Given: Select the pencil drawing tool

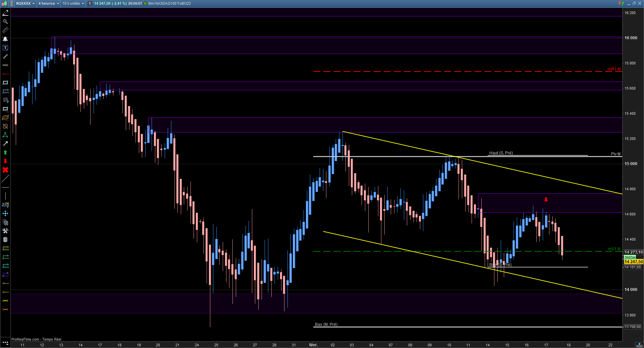Looking at the screenshot, I should [5, 13].
